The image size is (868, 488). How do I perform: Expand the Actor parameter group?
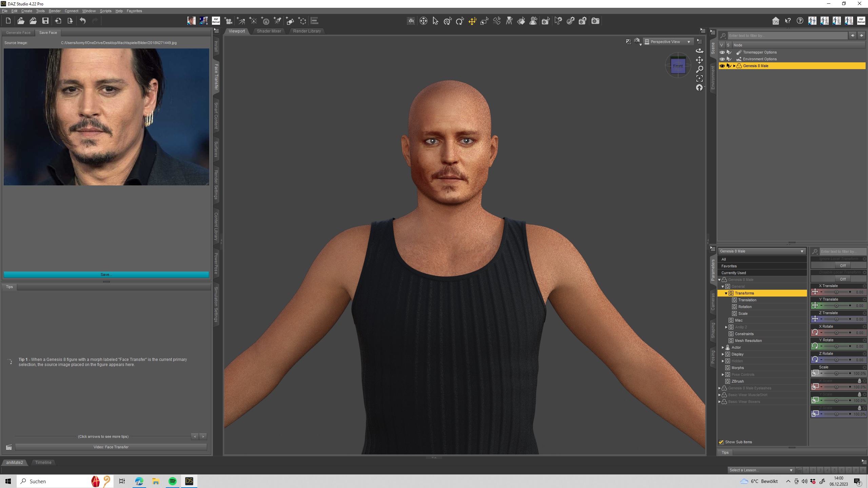pos(723,347)
